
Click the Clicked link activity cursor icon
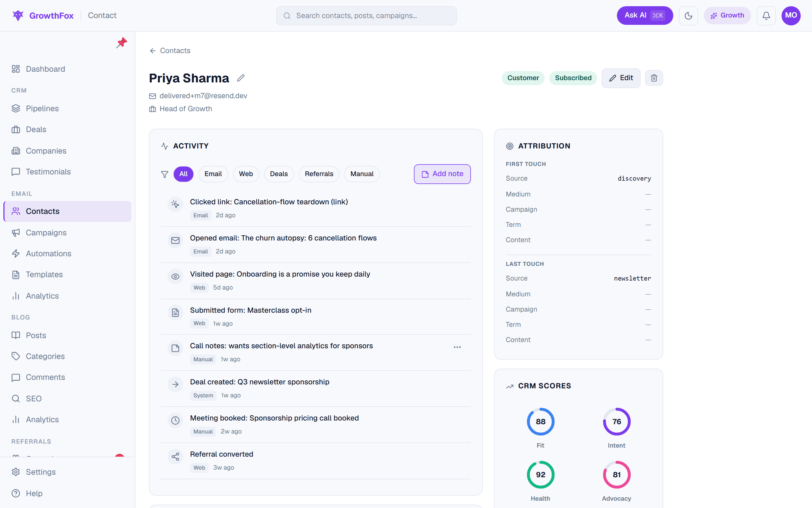[175, 204]
